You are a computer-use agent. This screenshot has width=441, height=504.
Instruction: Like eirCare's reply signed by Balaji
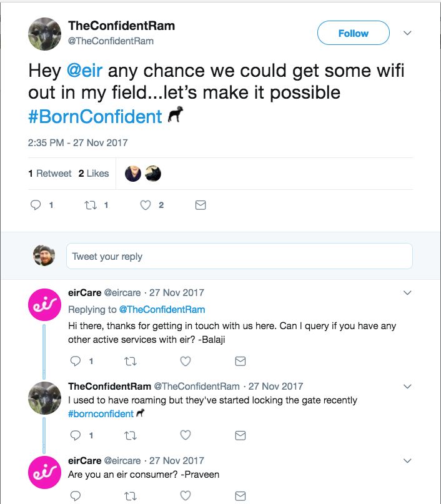(185, 361)
